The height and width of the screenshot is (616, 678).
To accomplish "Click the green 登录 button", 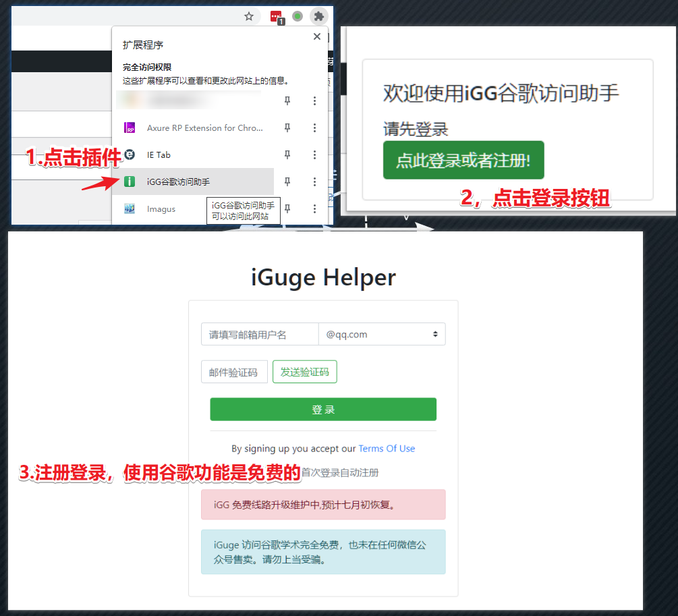I will pos(323,410).
